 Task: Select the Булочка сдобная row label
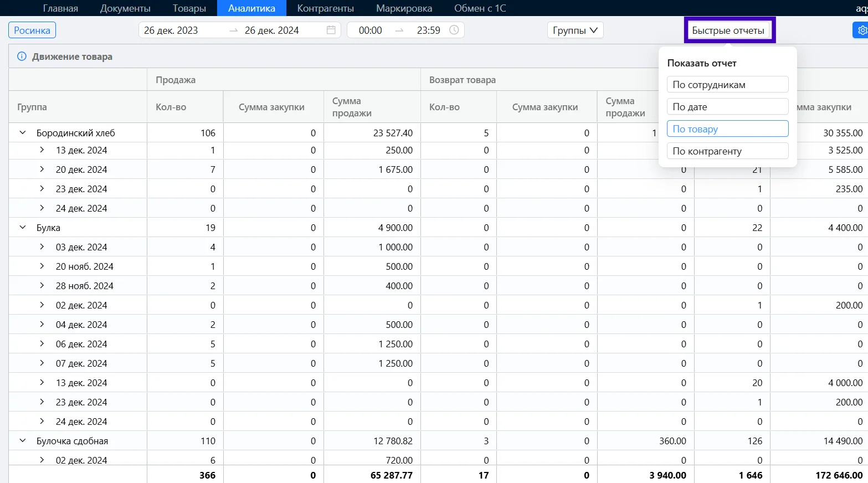pos(72,441)
